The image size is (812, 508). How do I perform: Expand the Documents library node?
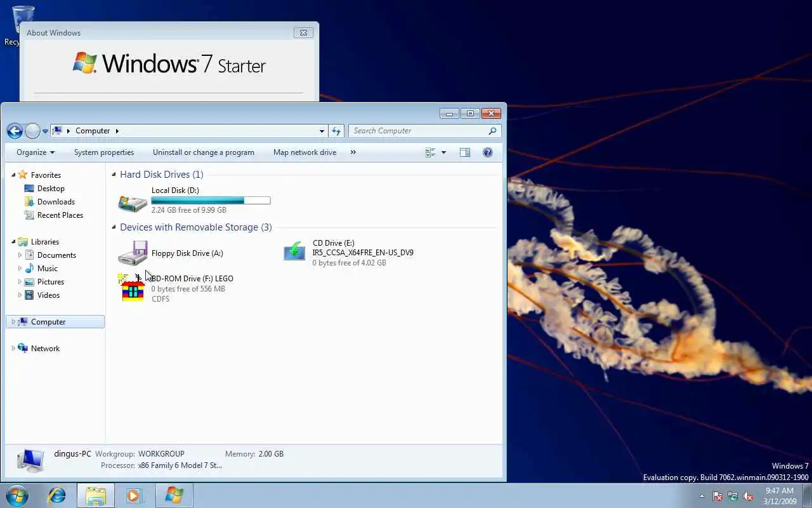20,255
